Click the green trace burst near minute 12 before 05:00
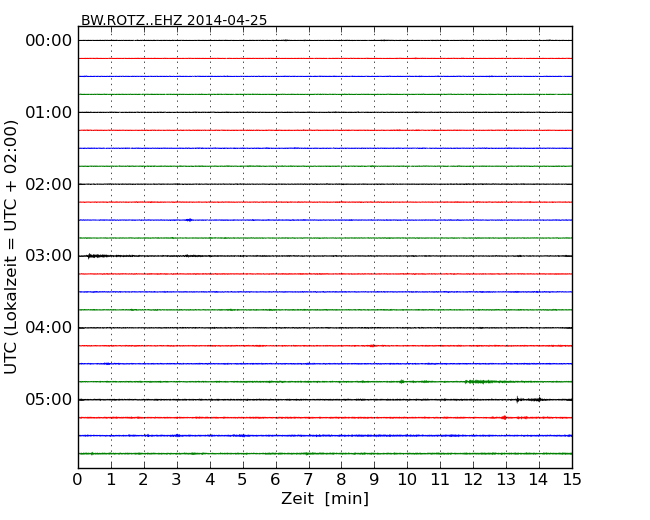This screenshot has width=650, height=520. tap(480, 381)
